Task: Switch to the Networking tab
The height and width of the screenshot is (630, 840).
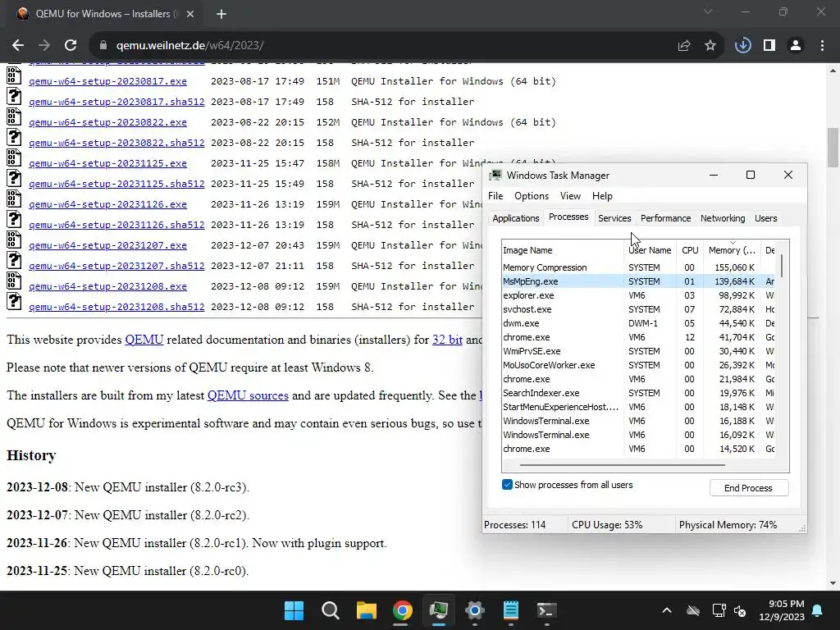Action: click(723, 218)
